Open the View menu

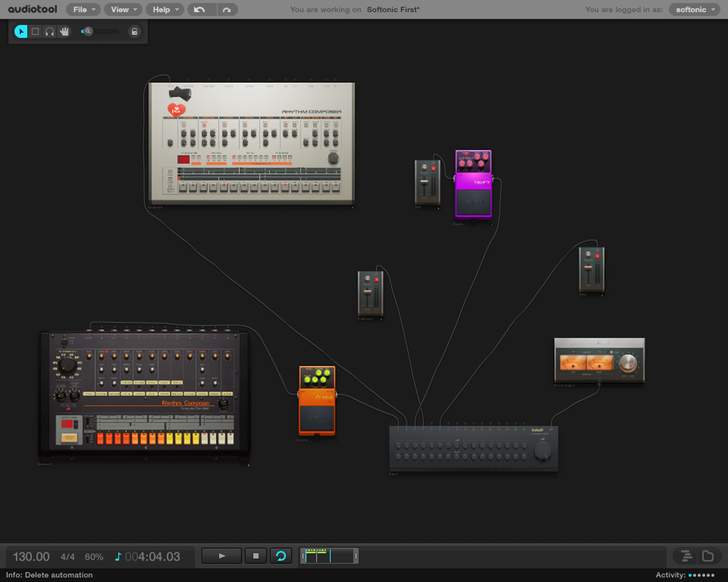click(x=122, y=10)
